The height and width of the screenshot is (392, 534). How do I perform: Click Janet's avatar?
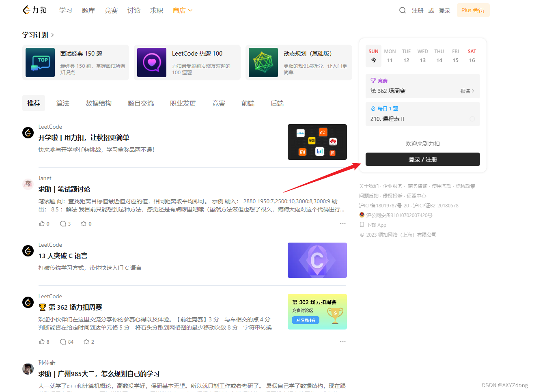pos(28,184)
